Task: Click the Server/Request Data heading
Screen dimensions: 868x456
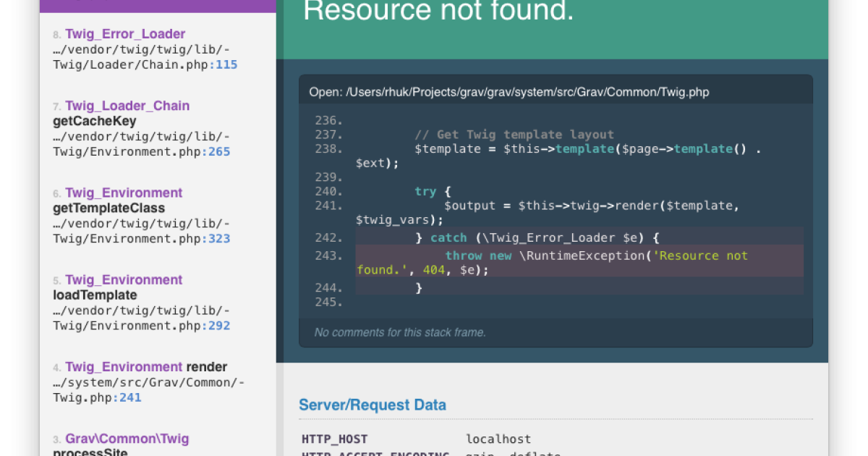Action: [x=373, y=405]
